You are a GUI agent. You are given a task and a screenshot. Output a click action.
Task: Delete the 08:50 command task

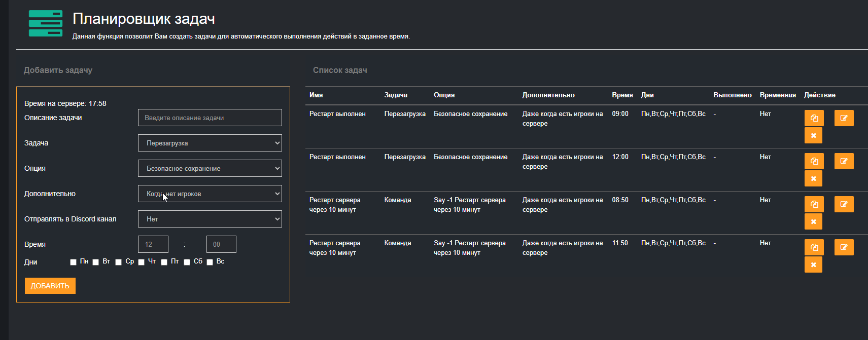tap(813, 222)
